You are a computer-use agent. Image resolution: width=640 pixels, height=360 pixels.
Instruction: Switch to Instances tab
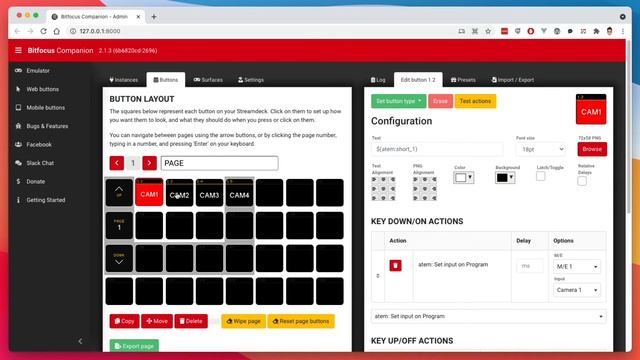pos(124,80)
